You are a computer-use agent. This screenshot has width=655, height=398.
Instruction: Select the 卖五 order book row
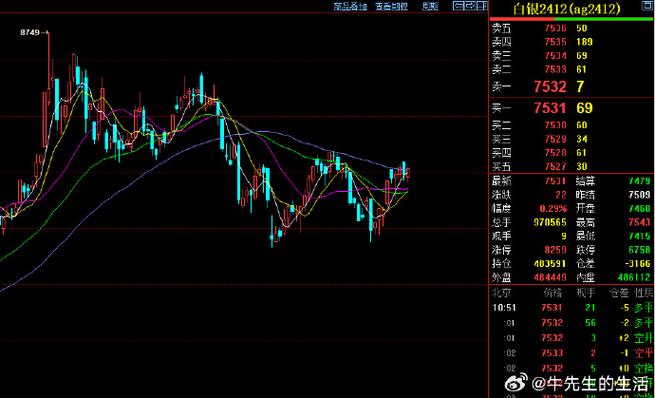click(572, 28)
